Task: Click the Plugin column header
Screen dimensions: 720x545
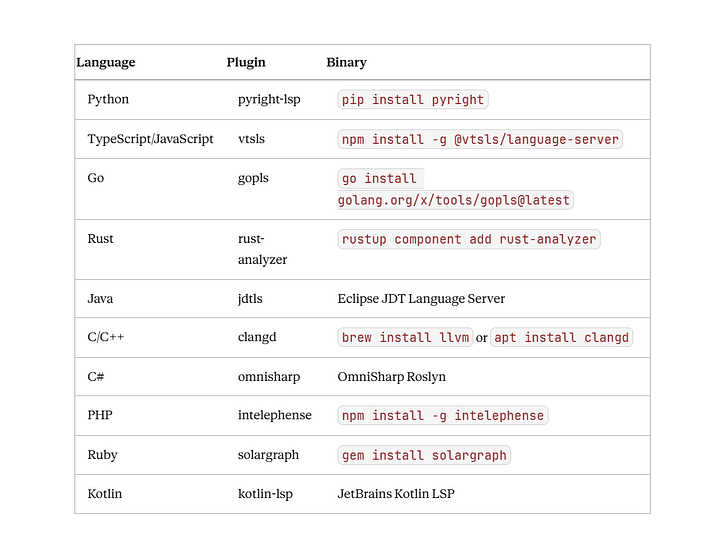Action: coord(246,62)
